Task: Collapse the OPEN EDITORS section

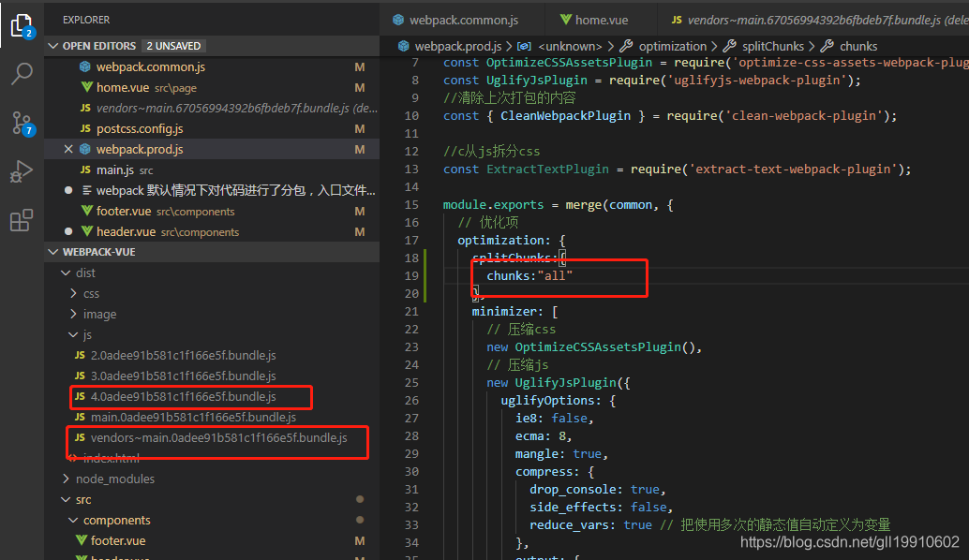Action: [52, 45]
